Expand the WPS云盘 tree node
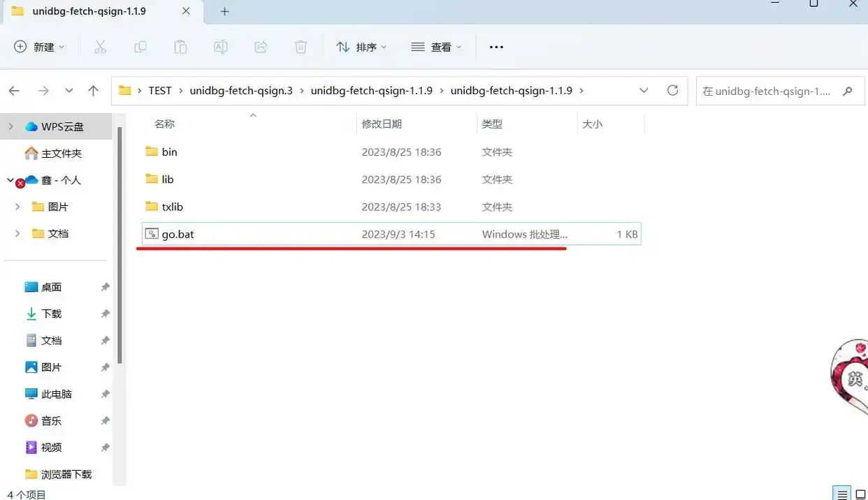 click(x=10, y=126)
